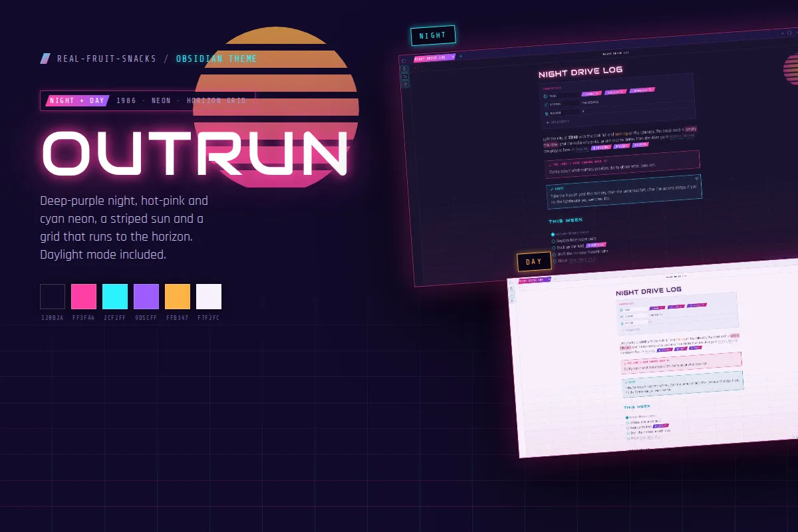Click the status property icon in night window
This screenshot has width=798, height=532.
pos(546,104)
